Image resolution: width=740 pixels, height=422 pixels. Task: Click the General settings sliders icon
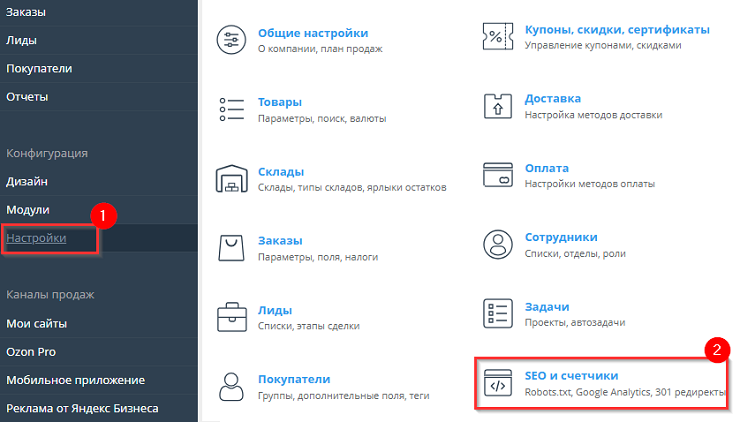[231, 40]
